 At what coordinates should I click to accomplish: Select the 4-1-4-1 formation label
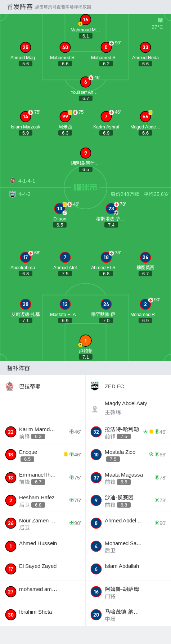(27, 181)
